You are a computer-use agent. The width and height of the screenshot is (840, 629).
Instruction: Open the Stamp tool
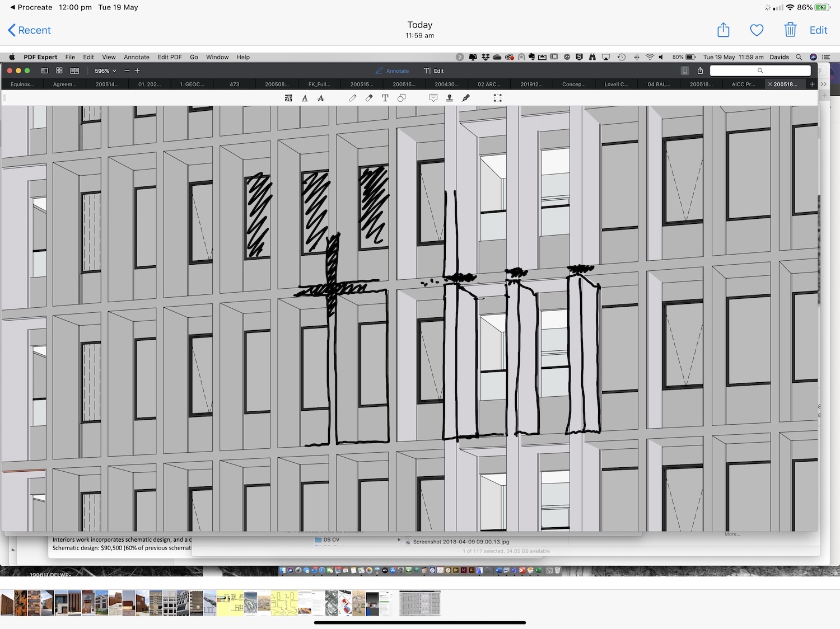tap(449, 98)
